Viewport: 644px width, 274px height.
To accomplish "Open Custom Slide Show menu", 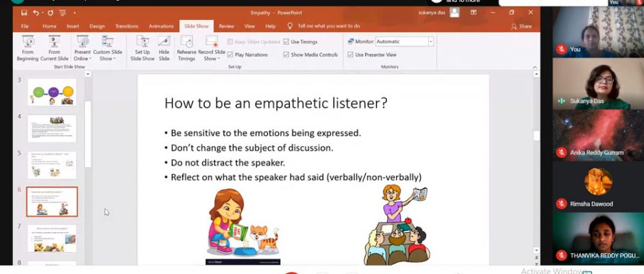I will [x=108, y=48].
